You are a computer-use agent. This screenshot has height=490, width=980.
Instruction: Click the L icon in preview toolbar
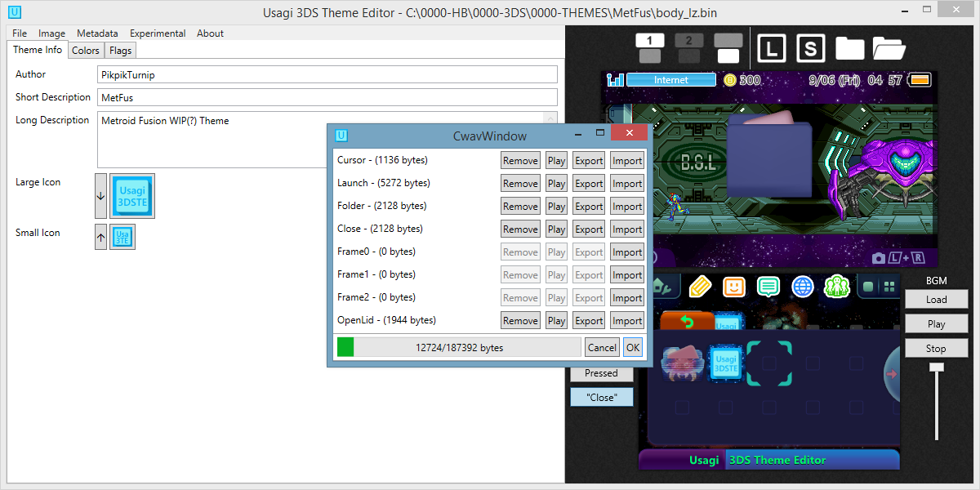771,48
